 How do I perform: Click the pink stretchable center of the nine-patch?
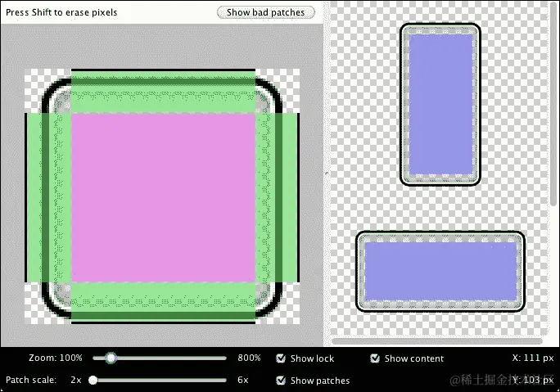[163, 198]
